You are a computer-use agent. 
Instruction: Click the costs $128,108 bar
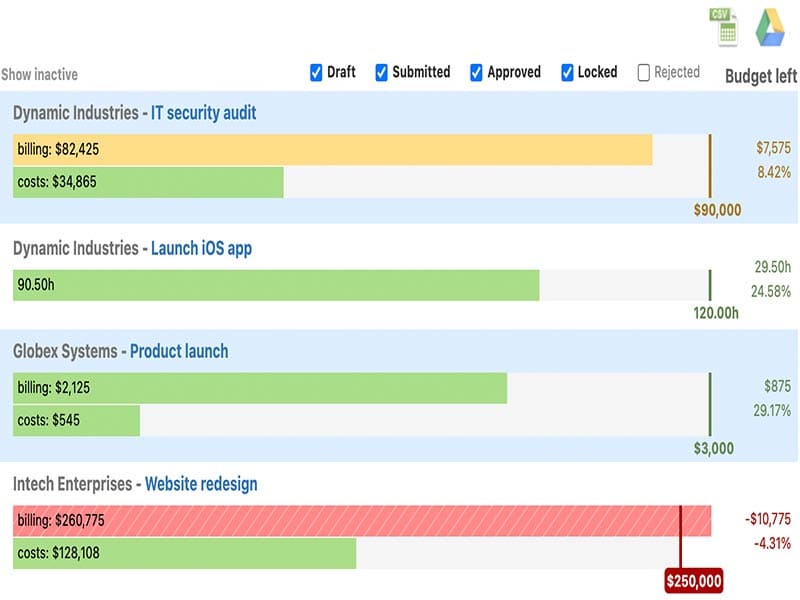tap(184, 552)
